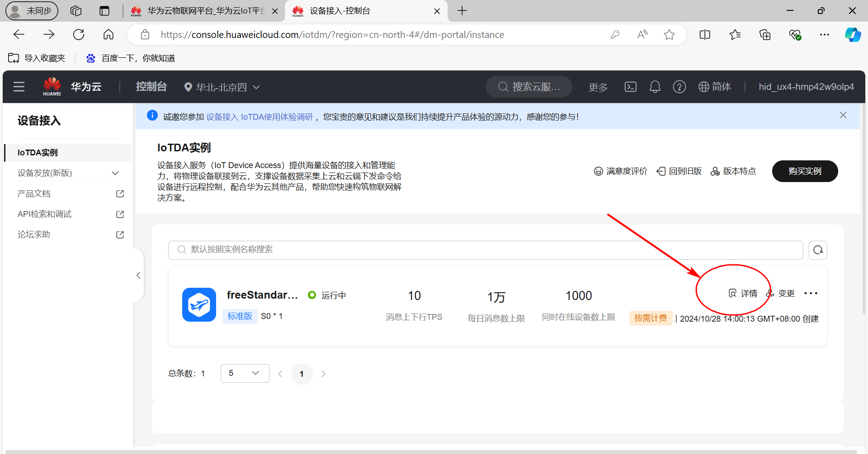Open the hamburger menu in Huawei Cloud header

tap(19, 87)
